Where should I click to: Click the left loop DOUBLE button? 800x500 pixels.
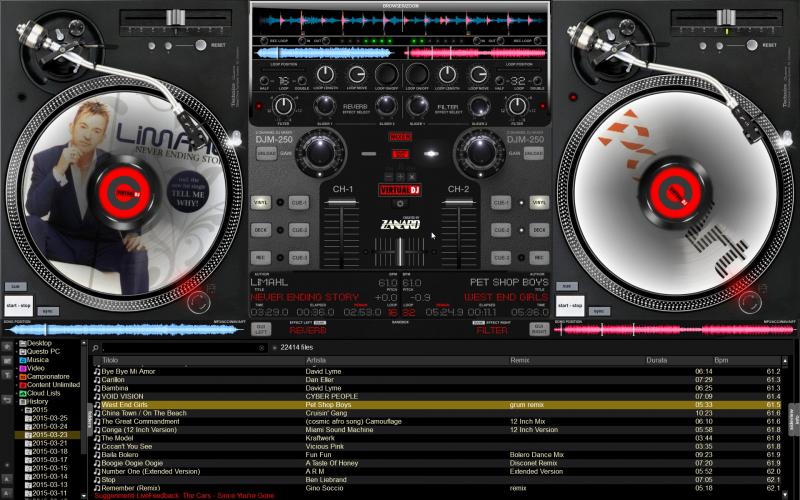[x=302, y=81]
